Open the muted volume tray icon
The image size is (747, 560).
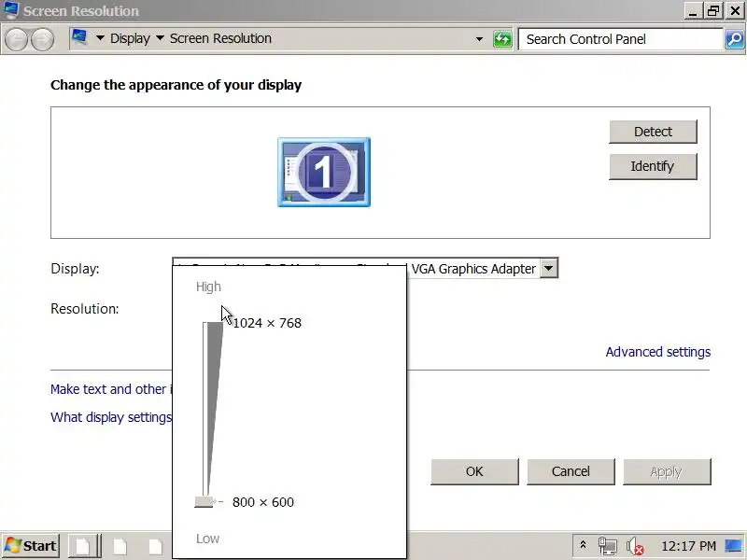(x=635, y=546)
